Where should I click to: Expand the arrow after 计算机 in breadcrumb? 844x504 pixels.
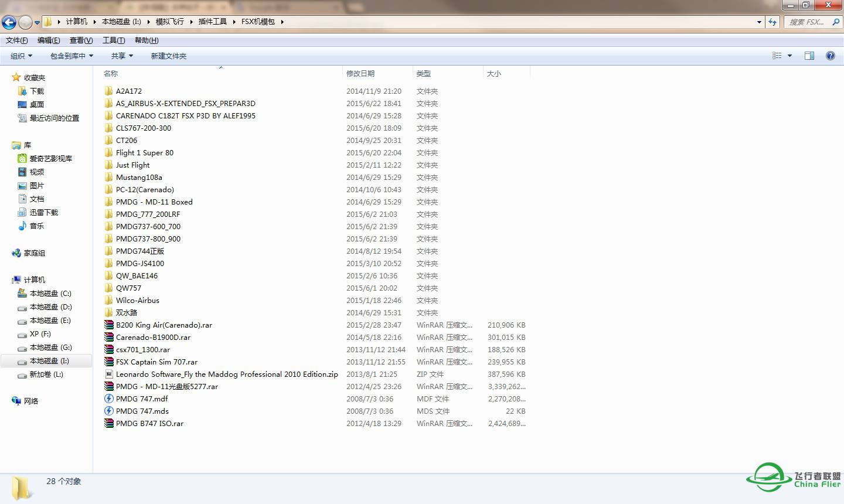[x=94, y=22]
